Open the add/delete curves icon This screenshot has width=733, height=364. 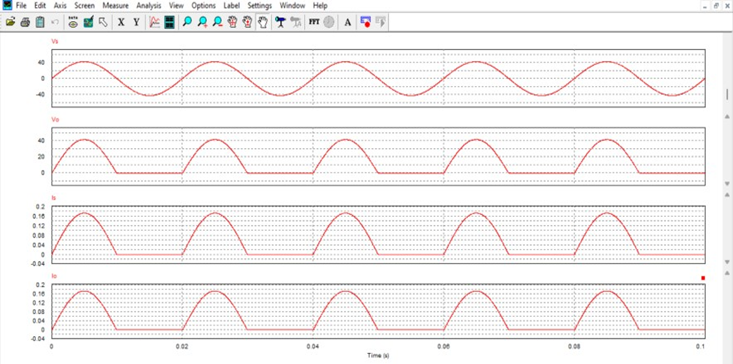point(88,21)
